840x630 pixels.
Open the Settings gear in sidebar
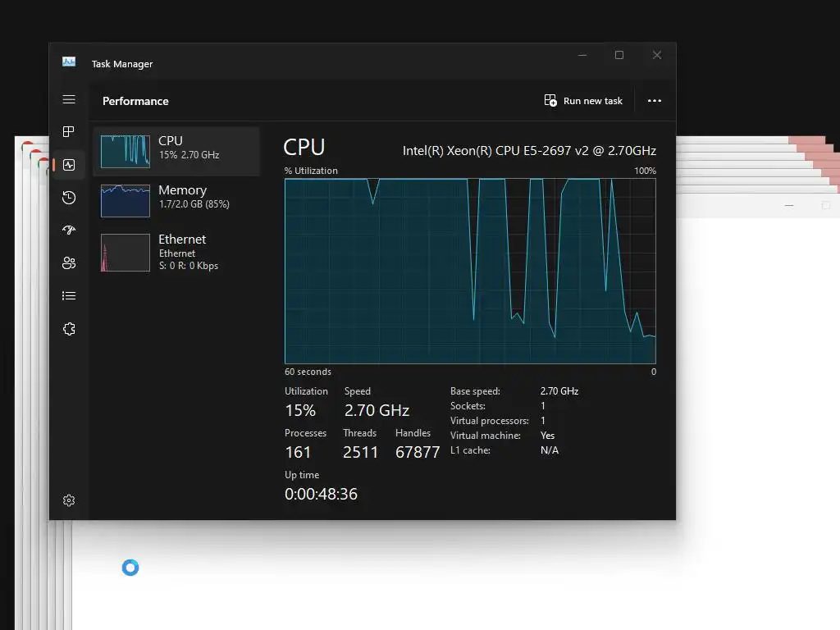tap(69, 500)
